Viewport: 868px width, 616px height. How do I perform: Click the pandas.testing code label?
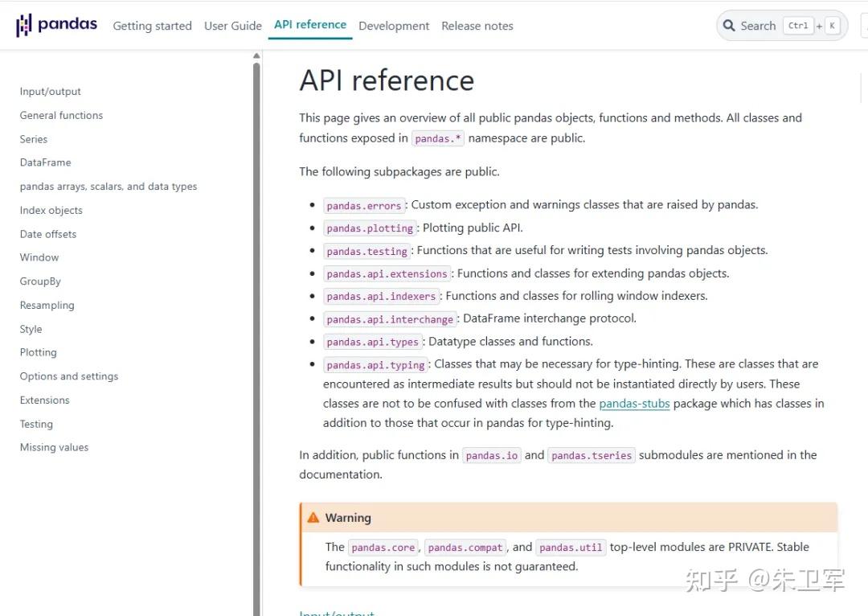pos(367,251)
